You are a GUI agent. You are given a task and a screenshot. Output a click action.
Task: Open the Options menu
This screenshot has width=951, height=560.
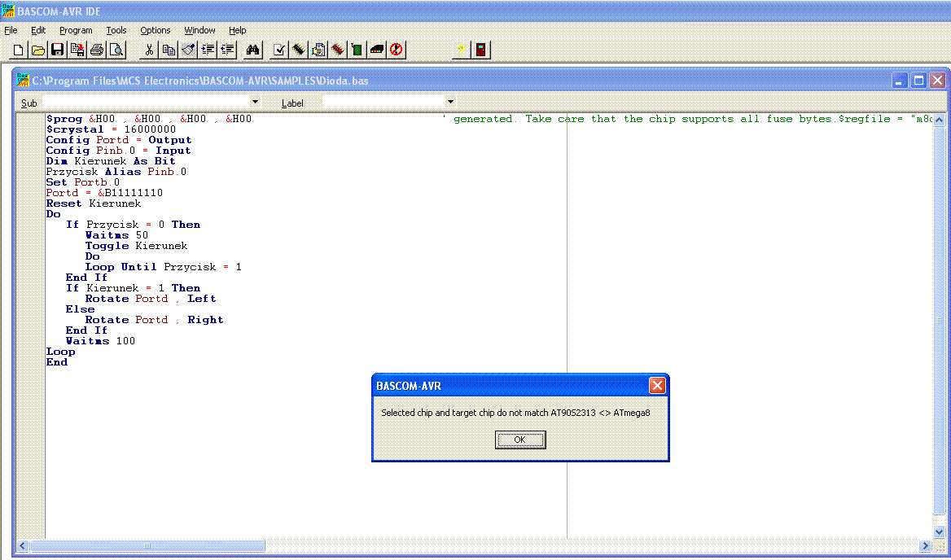click(156, 30)
